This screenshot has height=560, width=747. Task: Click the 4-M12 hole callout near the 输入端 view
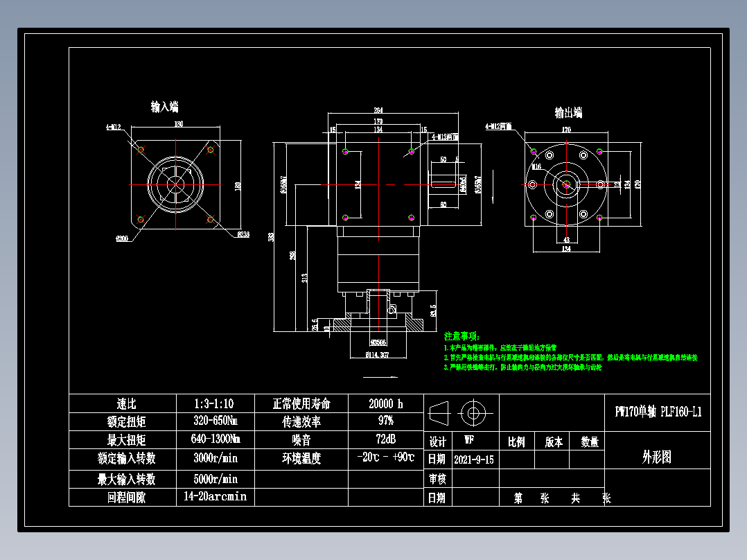coord(113,126)
